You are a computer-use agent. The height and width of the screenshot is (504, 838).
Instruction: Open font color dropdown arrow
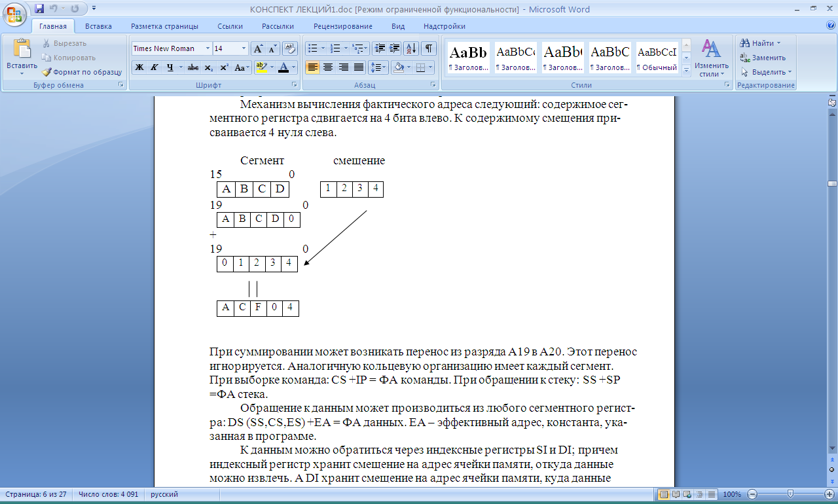pos(294,67)
